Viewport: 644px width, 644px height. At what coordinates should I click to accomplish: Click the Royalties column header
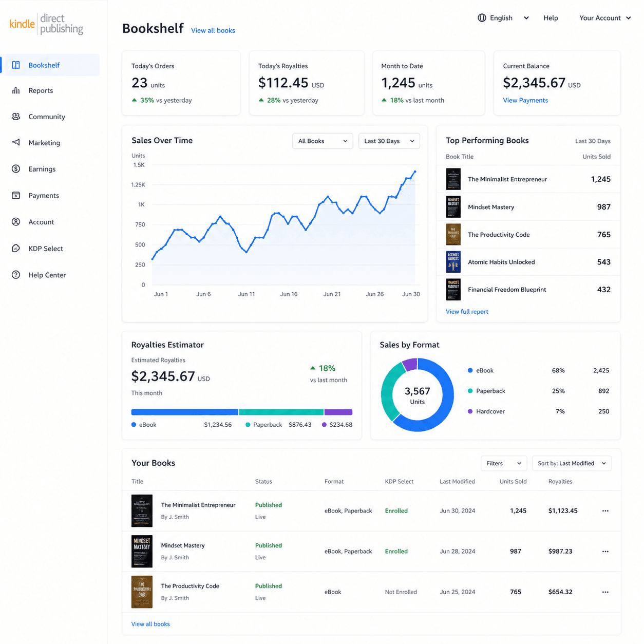(x=560, y=482)
